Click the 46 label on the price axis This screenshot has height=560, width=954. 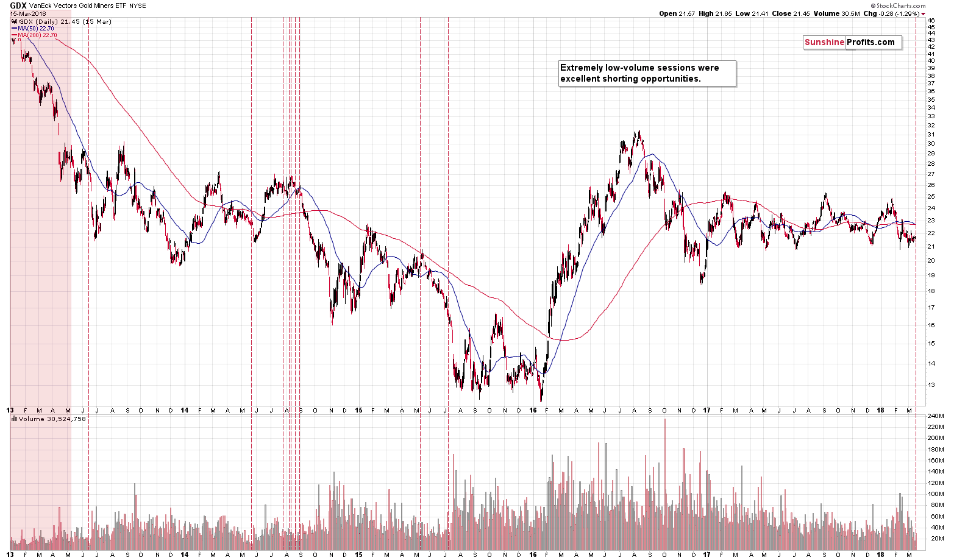(x=931, y=20)
